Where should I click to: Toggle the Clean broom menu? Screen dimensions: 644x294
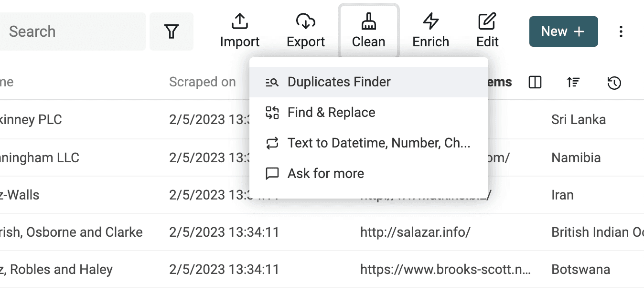pos(368,31)
